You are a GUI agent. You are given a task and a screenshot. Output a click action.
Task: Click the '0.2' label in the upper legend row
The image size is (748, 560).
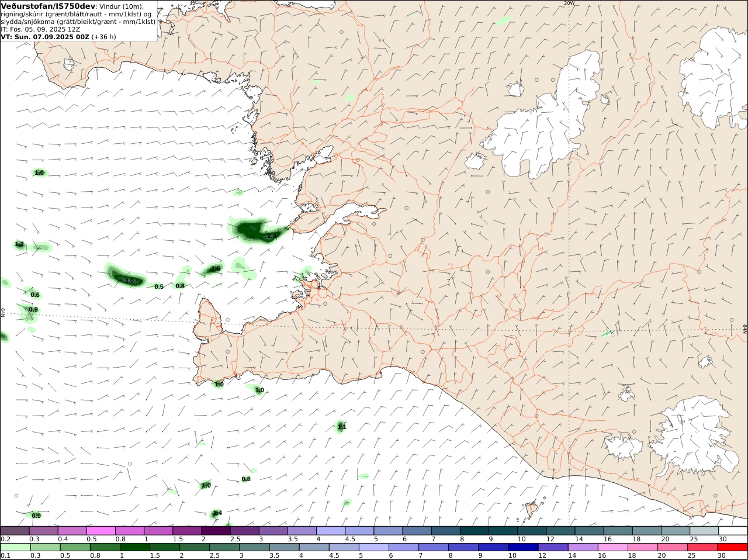[6, 539]
